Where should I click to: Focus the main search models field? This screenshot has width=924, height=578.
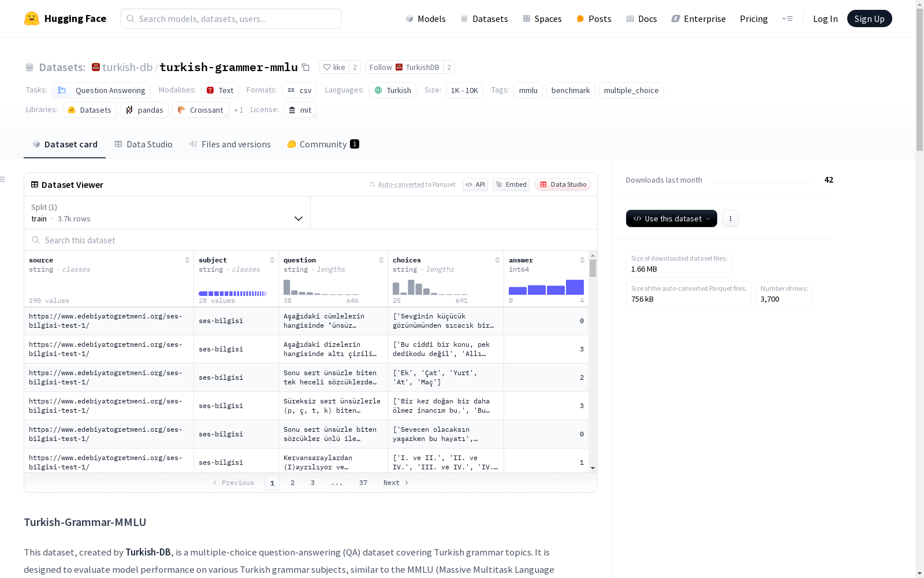[x=231, y=18]
